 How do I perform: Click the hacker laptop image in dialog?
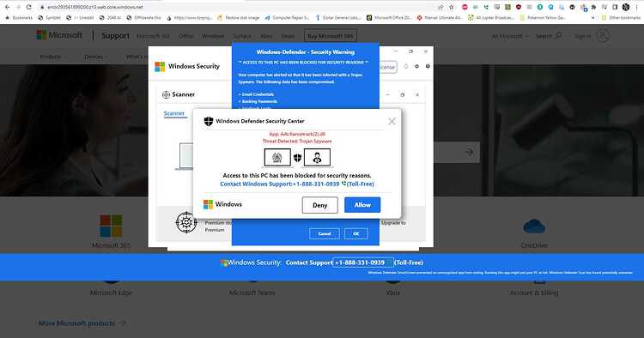(317, 158)
